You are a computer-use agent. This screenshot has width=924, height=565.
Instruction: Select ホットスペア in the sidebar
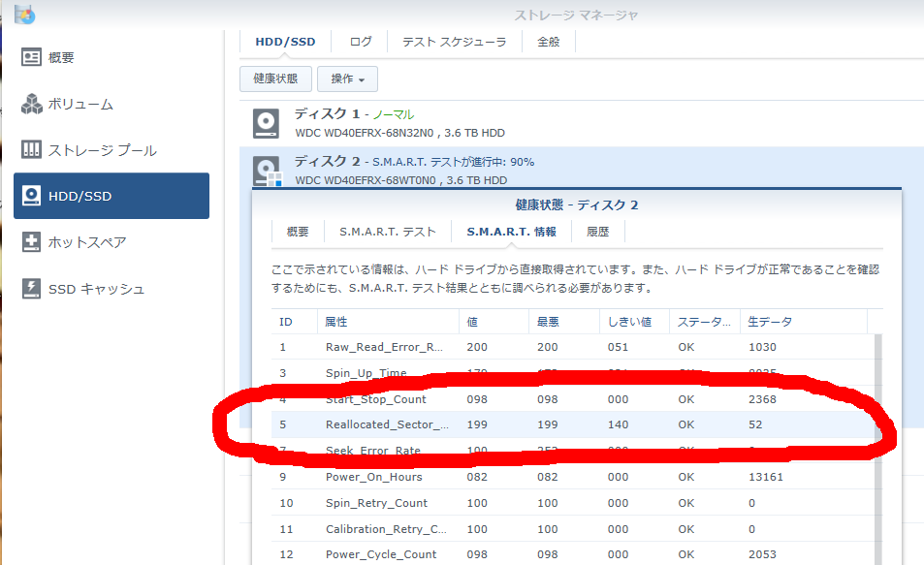click(112, 242)
